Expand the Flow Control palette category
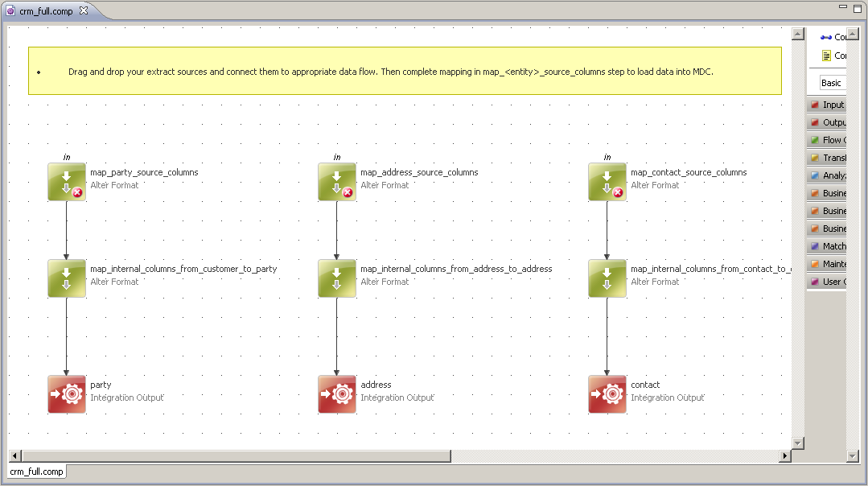 [827, 141]
